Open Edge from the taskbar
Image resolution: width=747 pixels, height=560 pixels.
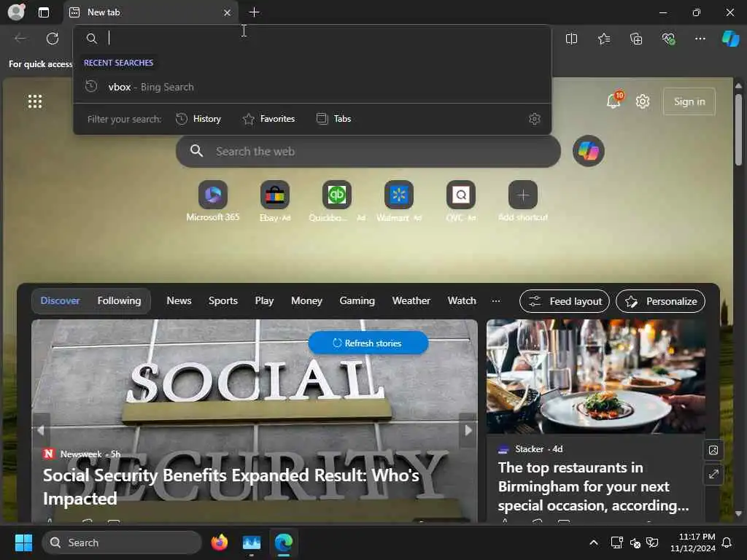[x=284, y=542]
